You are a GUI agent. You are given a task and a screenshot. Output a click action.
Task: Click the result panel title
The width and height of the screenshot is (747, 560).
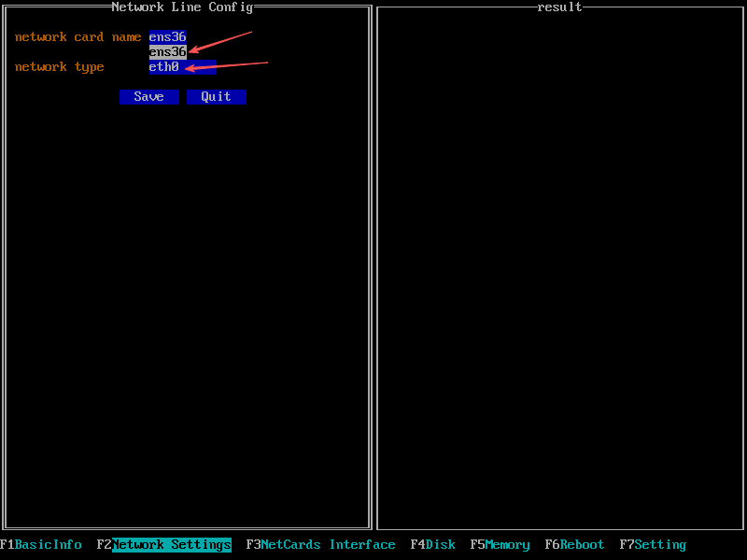(x=559, y=7)
